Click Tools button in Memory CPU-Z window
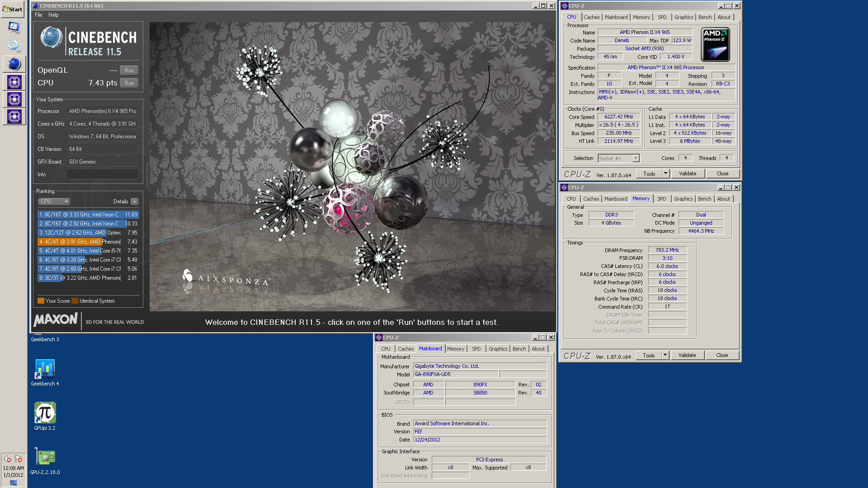Viewport: 868px width, 488px height. [x=649, y=355]
